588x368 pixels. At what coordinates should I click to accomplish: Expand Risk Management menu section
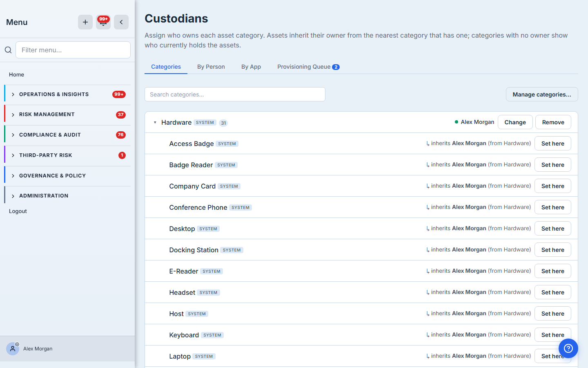click(x=67, y=115)
